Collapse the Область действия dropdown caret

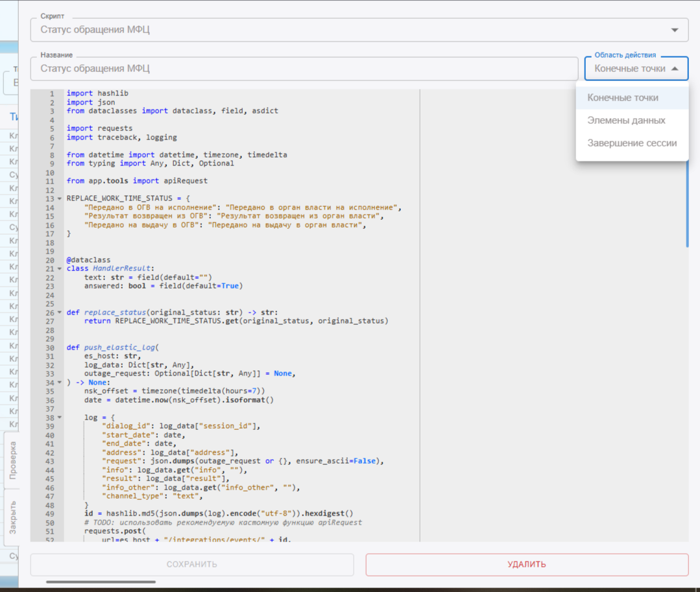tap(675, 68)
